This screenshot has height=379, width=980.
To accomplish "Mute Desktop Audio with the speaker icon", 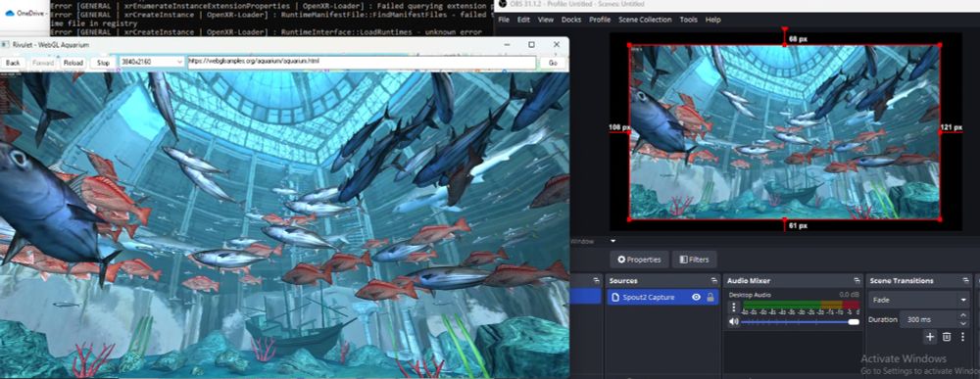I will pyautogui.click(x=733, y=322).
